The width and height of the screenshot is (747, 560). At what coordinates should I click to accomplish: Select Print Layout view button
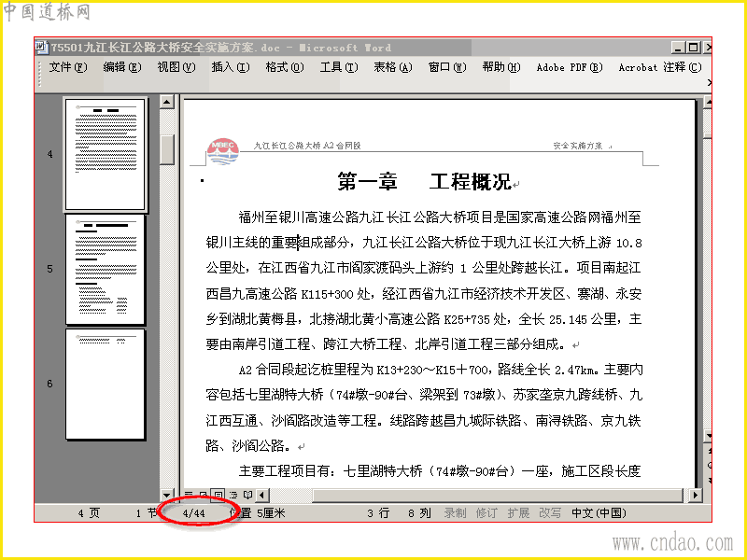click(218, 496)
